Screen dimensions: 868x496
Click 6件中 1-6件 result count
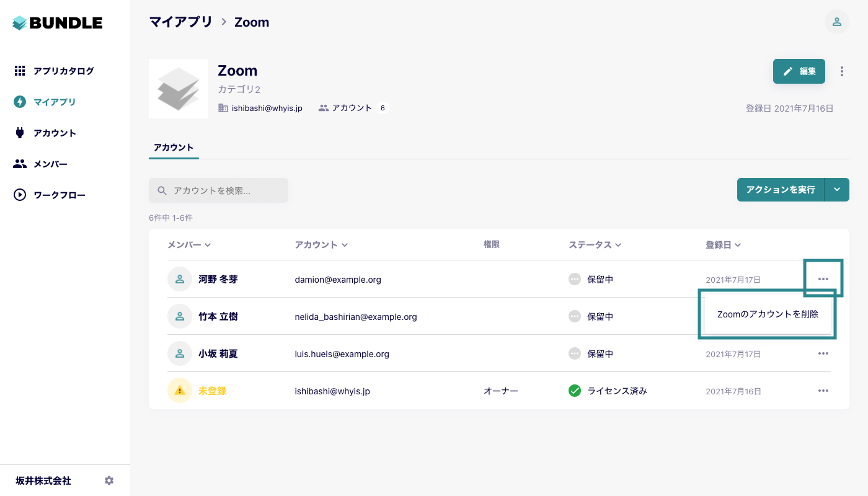pos(170,218)
